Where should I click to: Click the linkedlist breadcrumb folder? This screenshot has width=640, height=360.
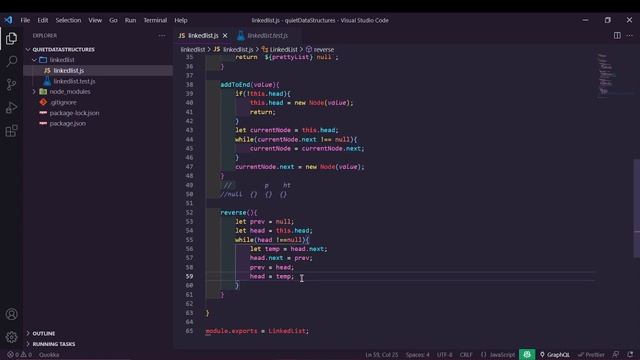193,49
